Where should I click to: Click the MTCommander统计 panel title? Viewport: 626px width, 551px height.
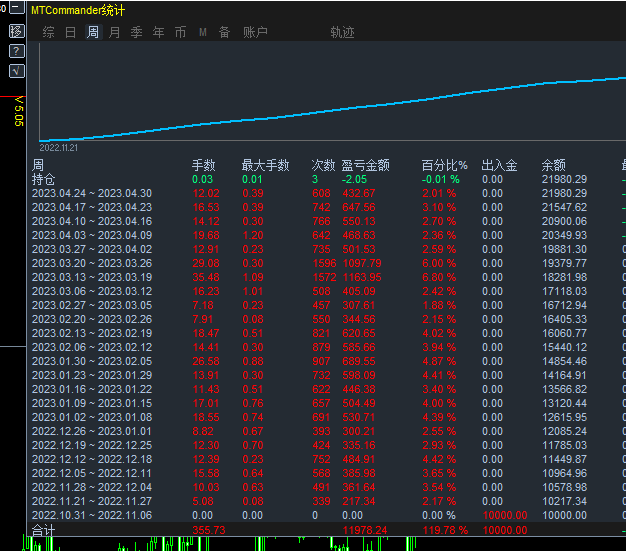click(78, 10)
